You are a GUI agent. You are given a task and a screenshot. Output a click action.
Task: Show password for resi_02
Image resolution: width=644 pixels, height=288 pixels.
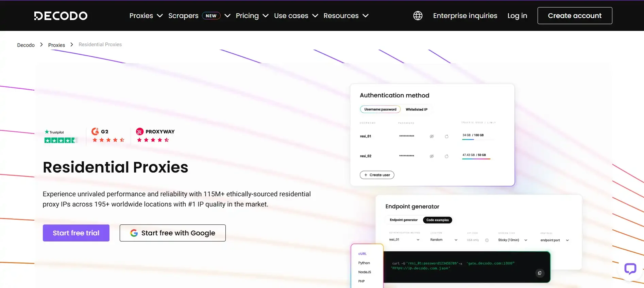431,156
